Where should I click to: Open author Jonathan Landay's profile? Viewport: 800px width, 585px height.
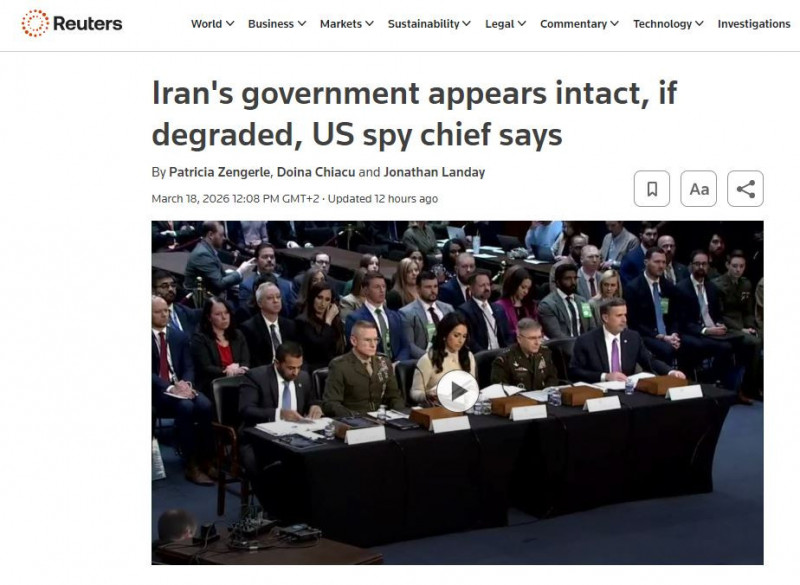pyautogui.click(x=434, y=172)
